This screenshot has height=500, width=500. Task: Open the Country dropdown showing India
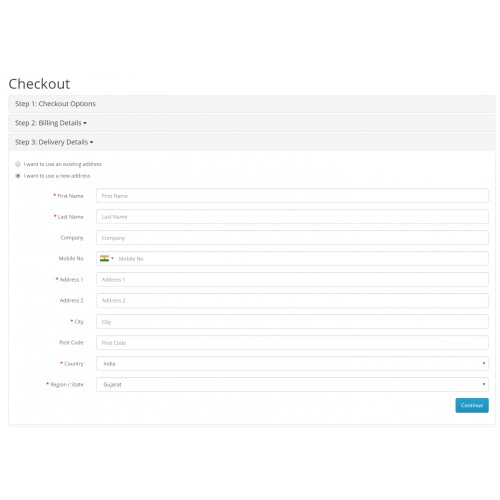point(292,363)
